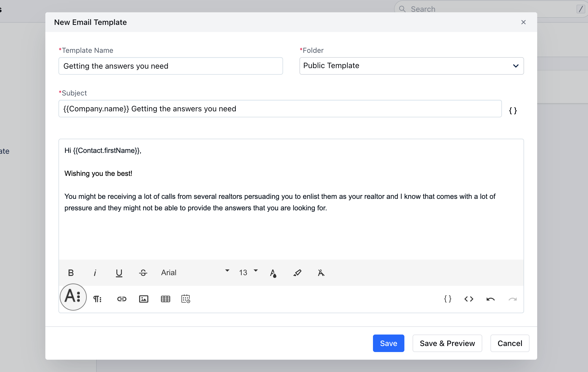This screenshot has width=588, height=372.
Task: Switch to HTML code view
Action: 469,299
